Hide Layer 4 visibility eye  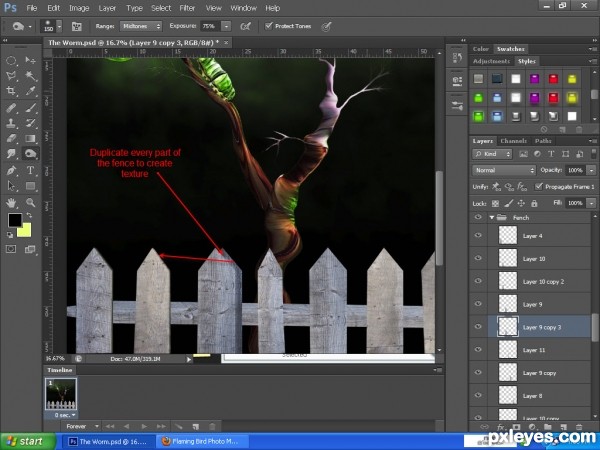(x=478, y=235)
